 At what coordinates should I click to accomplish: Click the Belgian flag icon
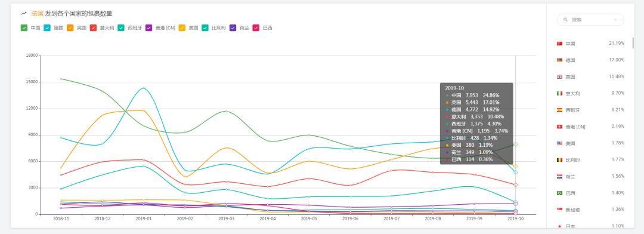[559, 159]
